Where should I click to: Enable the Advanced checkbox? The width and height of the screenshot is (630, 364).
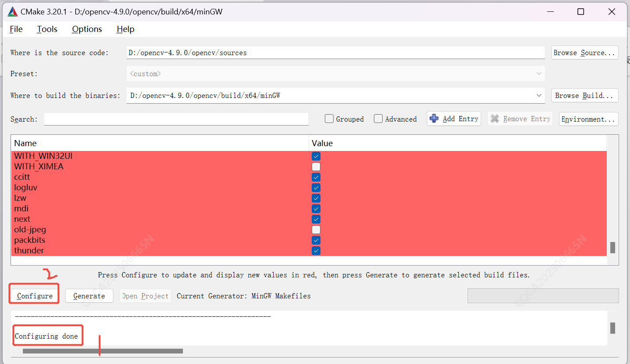coord(378,119)
